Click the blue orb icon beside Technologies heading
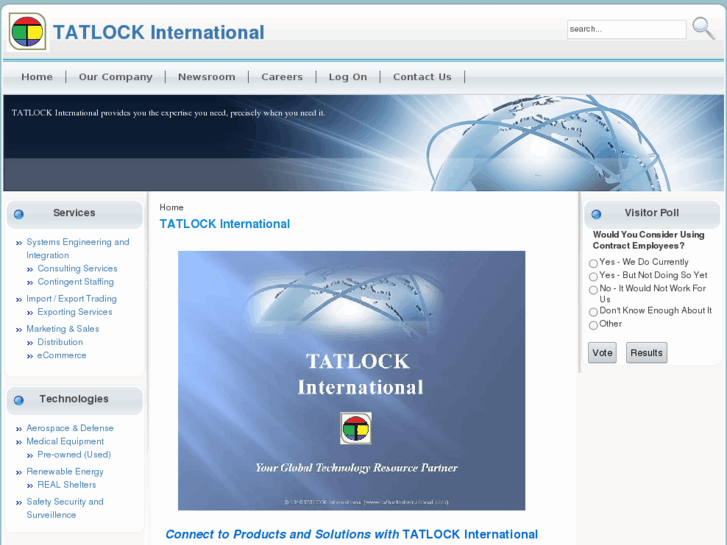This screenshot has width=727, height=545. pyautogui.click(x=19, y=400)
